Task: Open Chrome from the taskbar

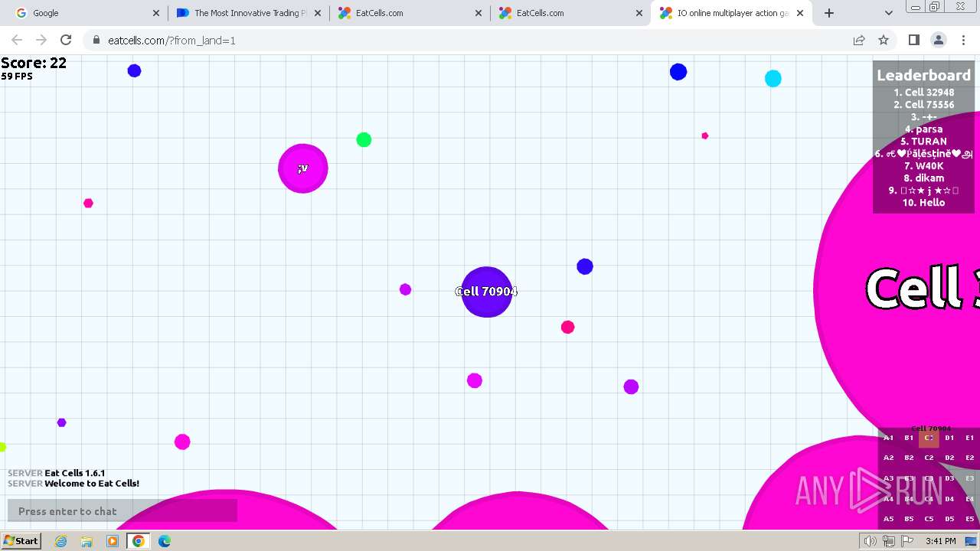Action: click(x=139, y=541)
